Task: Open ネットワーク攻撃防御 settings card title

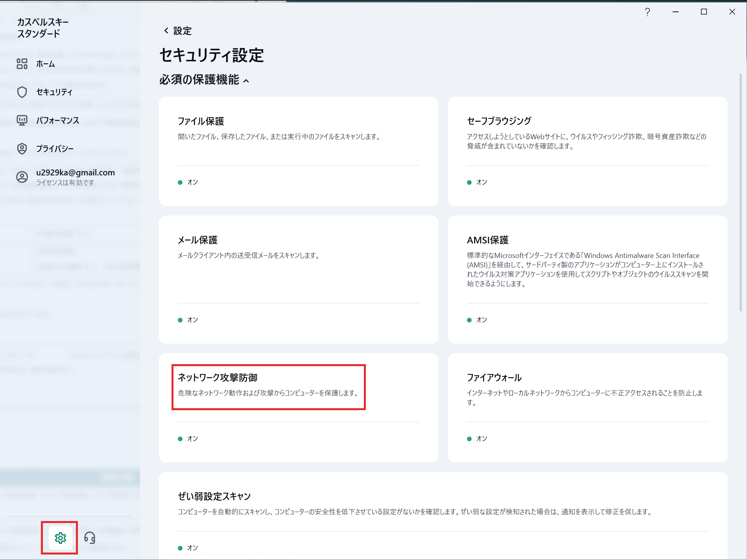Action: (x=218, y=378)
